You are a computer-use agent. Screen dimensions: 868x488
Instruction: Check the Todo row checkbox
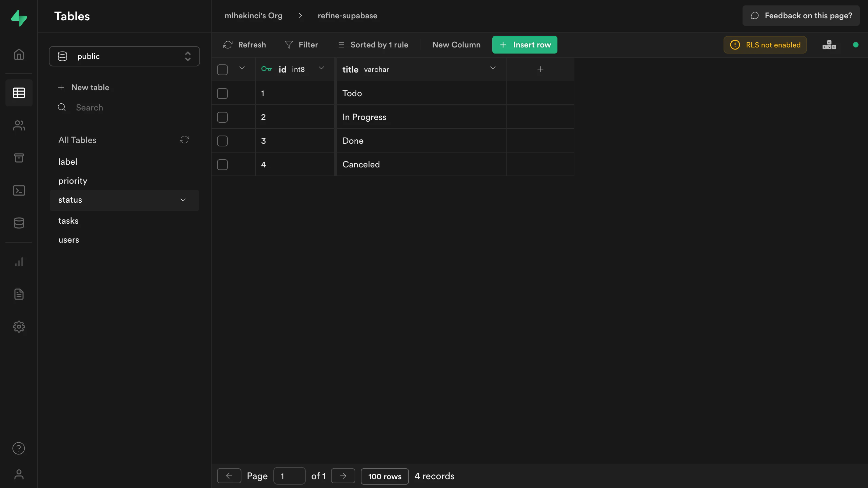click(222, 94)
